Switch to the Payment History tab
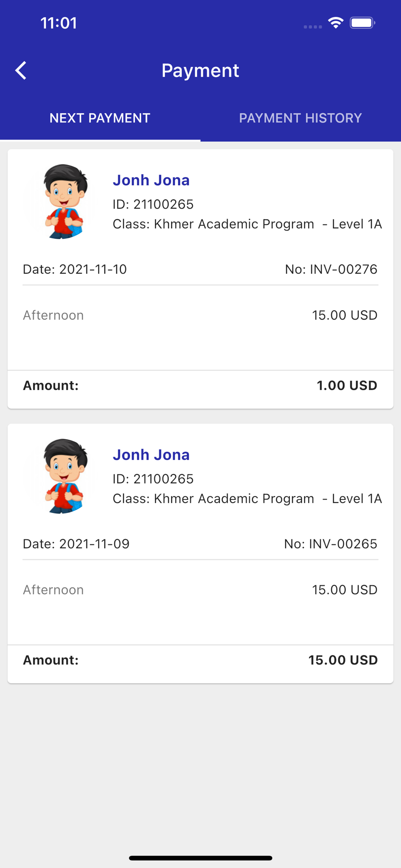The height and width of the screenshot is (868, 401). pyautogui.click(x=300, y=118)
